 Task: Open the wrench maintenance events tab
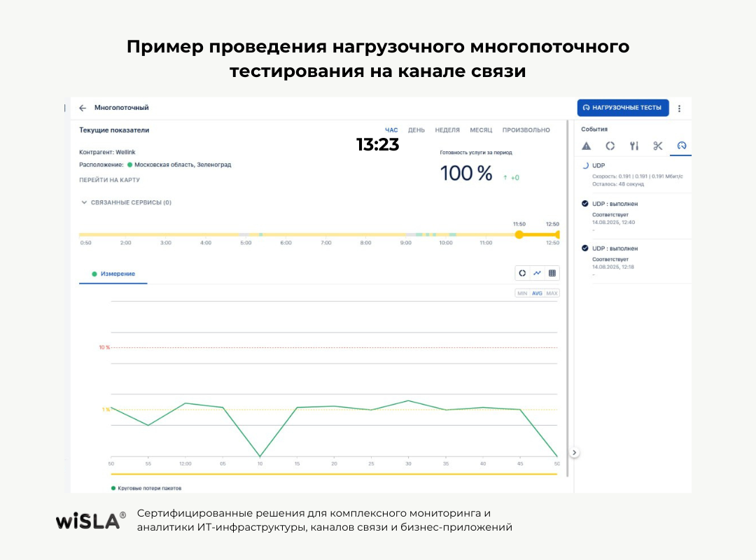point(633,146)
